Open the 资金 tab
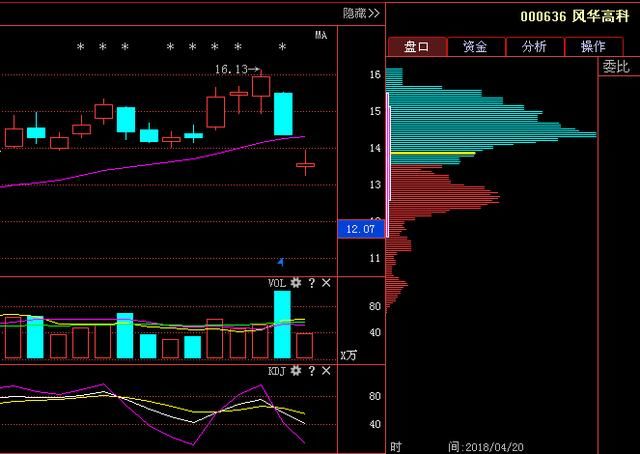This screenshot has width=640, height=454. (474, 47)
